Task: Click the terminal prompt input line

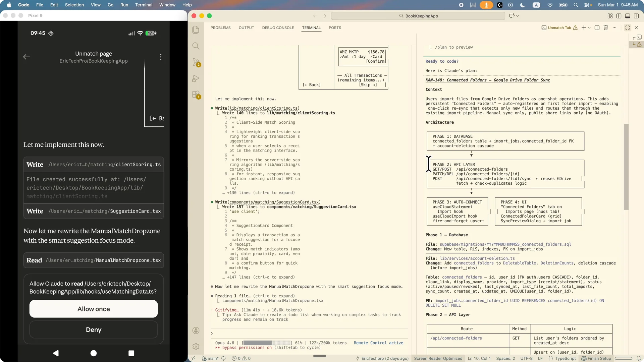Action: (x=309, y=334)
